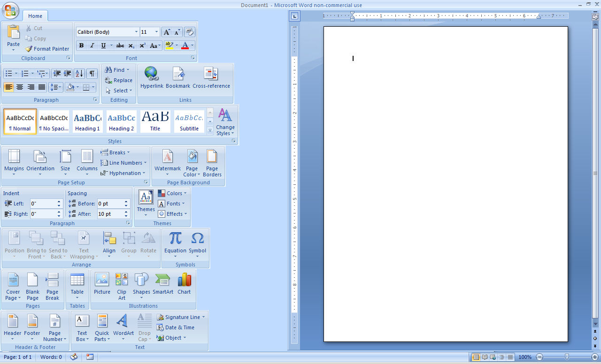The width and height of the screenshot is (601, 364).
Task: Apply the text highlight color
Action: click(170, 45)
